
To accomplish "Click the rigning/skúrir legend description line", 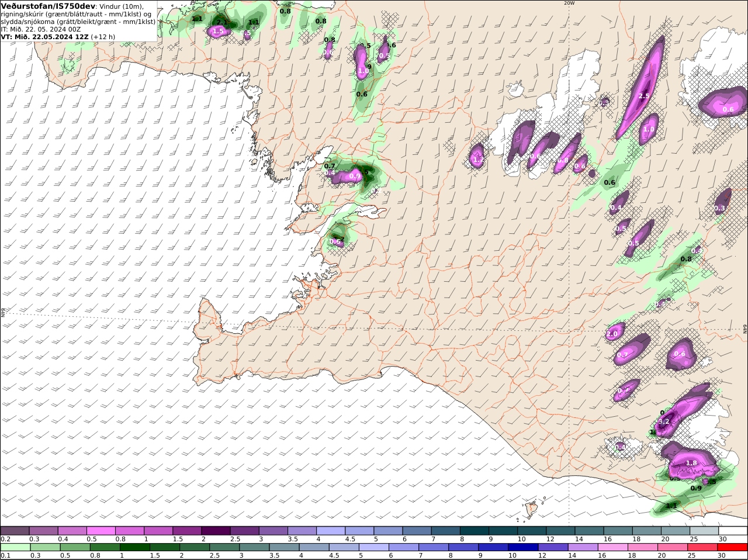I will point(76,14).
